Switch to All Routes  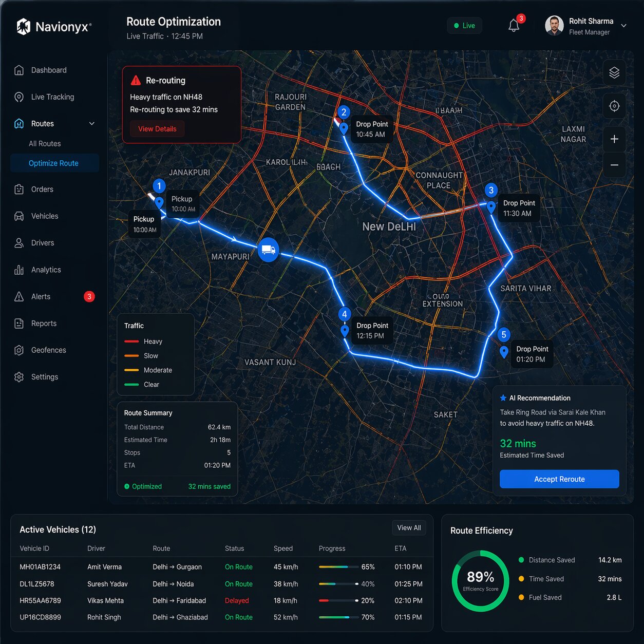coord(45,143)
